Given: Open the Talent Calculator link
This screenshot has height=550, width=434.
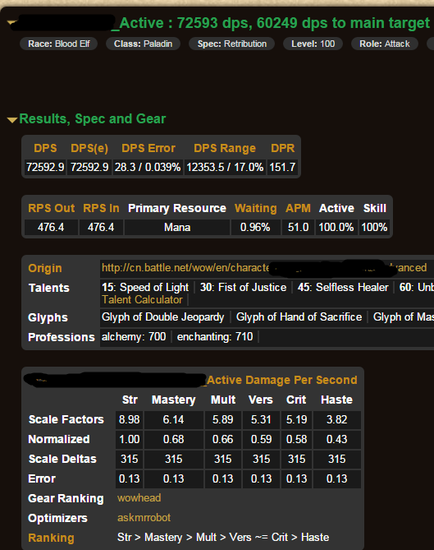Looking at the screenshot, I should point(142,300).
